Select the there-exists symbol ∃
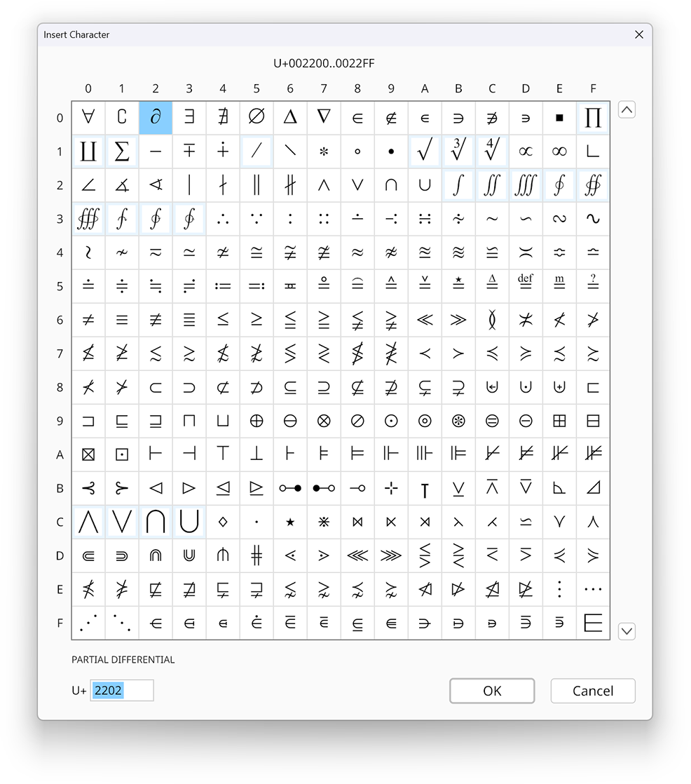691x784 pixels. pos(189,117)
